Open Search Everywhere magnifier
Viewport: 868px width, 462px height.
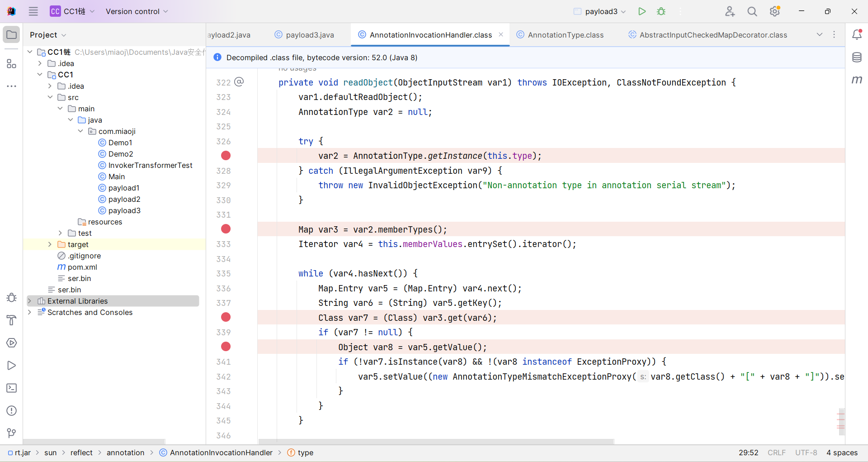tap(752, 11)
